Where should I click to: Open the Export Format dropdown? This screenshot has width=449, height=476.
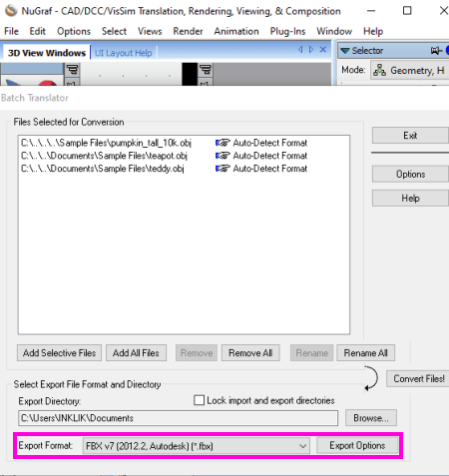pyautogui.click(x=197, y=446)
